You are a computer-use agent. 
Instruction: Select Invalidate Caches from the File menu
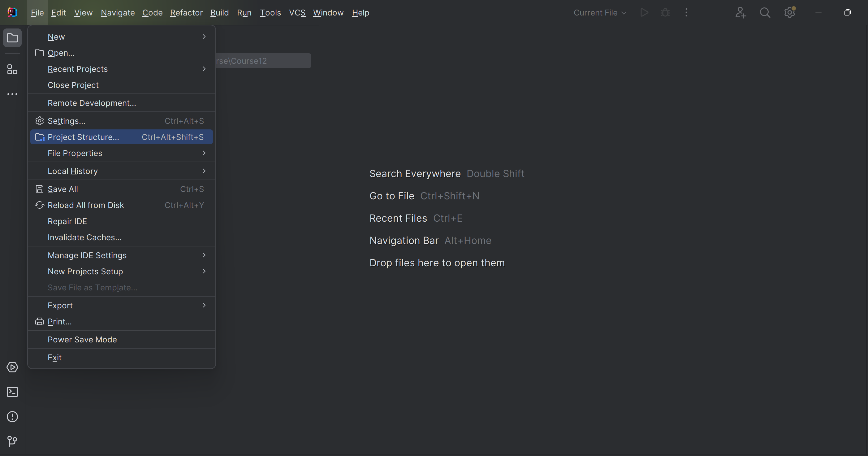(x=84, y=237)
